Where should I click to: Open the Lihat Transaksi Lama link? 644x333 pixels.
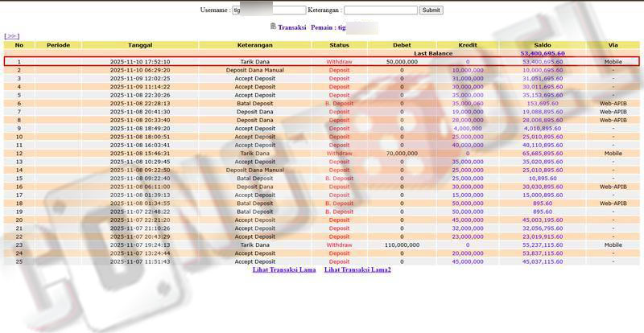point(284,269)
